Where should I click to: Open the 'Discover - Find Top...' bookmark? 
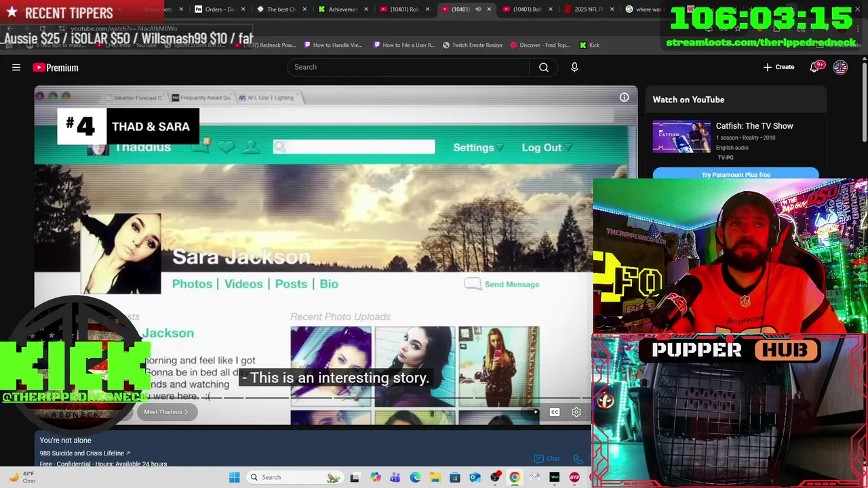pos(540,45)
